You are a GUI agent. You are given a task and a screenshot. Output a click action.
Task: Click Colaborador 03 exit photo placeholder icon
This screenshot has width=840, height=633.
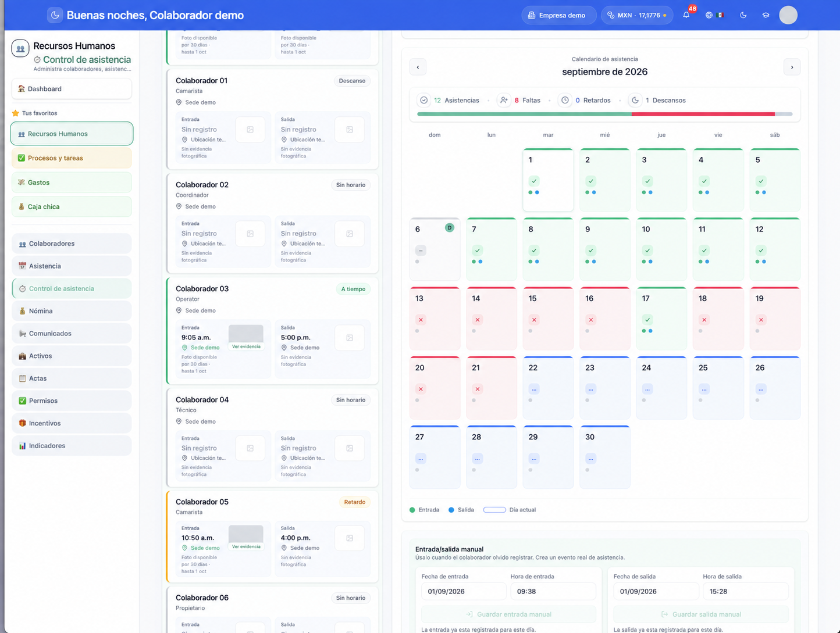click(350, 338)
